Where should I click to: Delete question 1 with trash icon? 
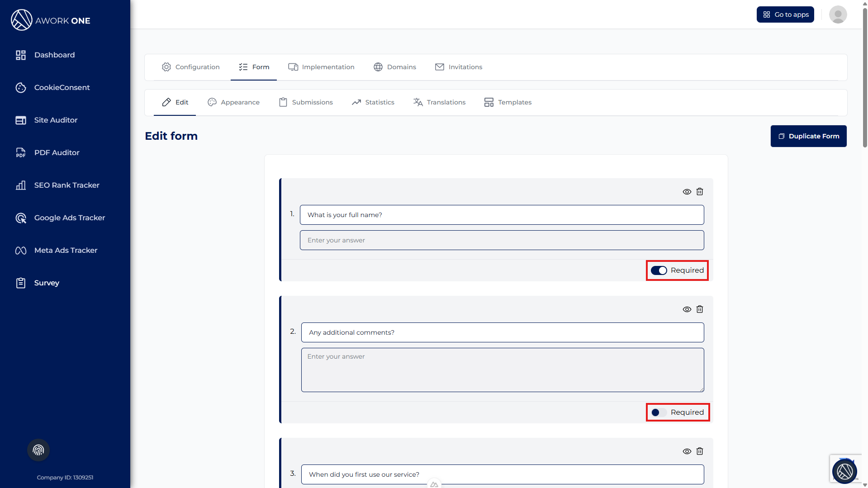click(x=700, y=192)
